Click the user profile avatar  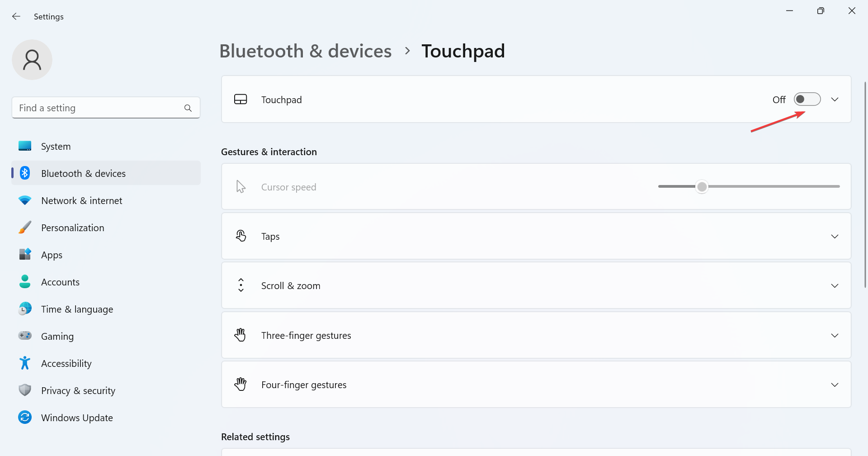pyautogui.click(x=32, y=59)
